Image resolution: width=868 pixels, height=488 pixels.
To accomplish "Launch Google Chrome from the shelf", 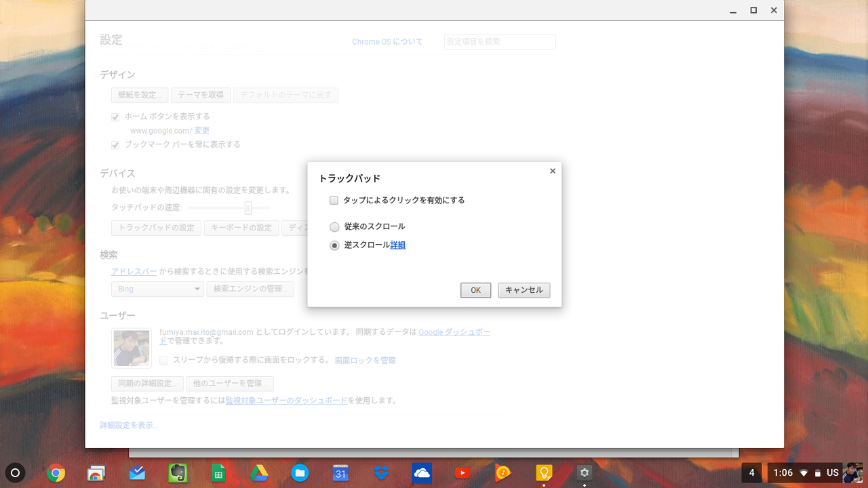I will click(x=56, y=473).
